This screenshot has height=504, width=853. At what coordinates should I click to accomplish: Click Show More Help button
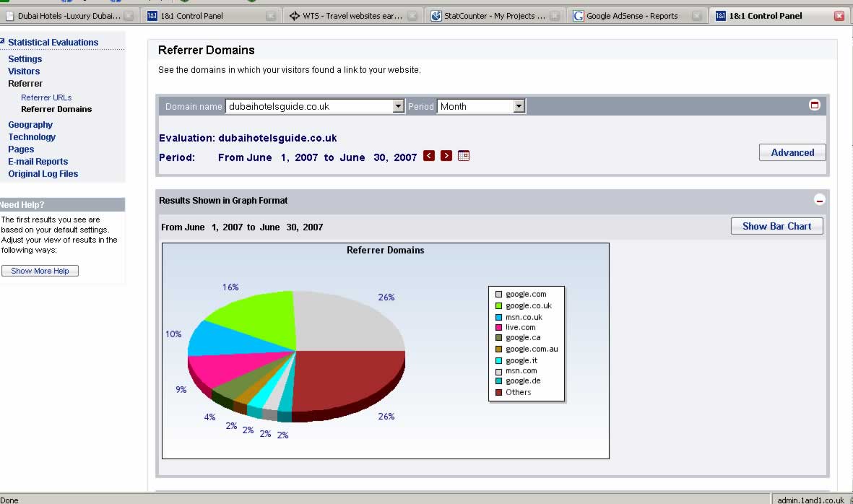(40, 271)
